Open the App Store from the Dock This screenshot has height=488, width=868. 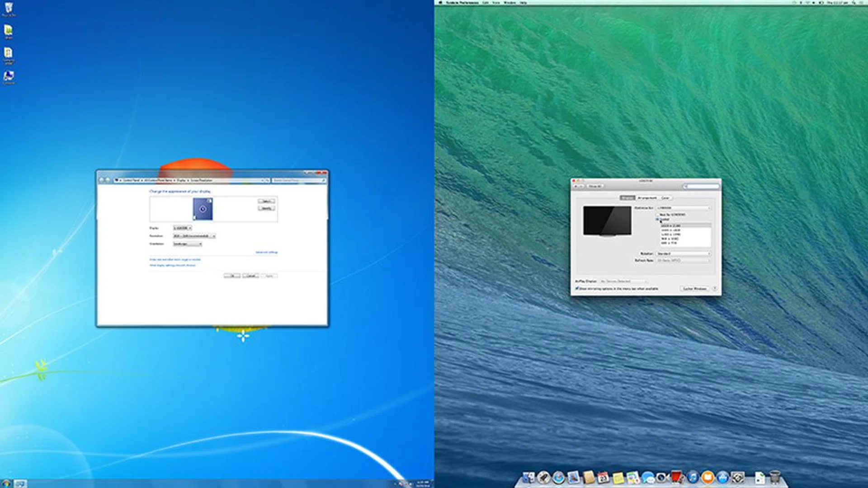click(723, 478)
